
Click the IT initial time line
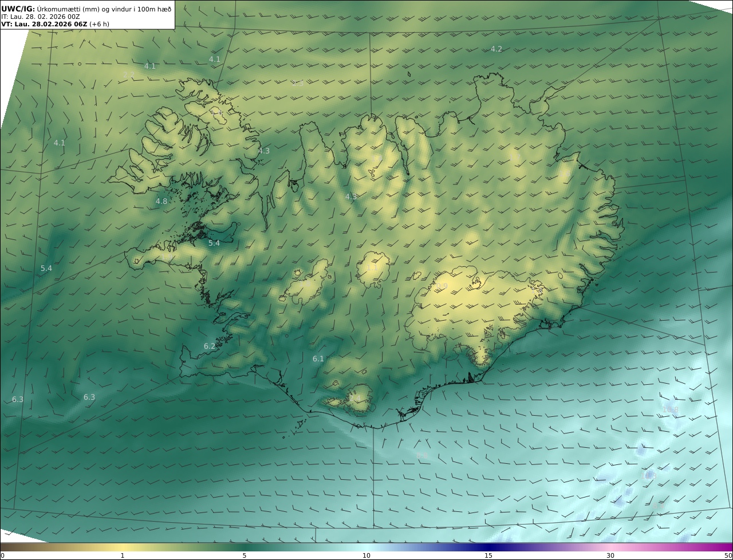tap(40, 17)
